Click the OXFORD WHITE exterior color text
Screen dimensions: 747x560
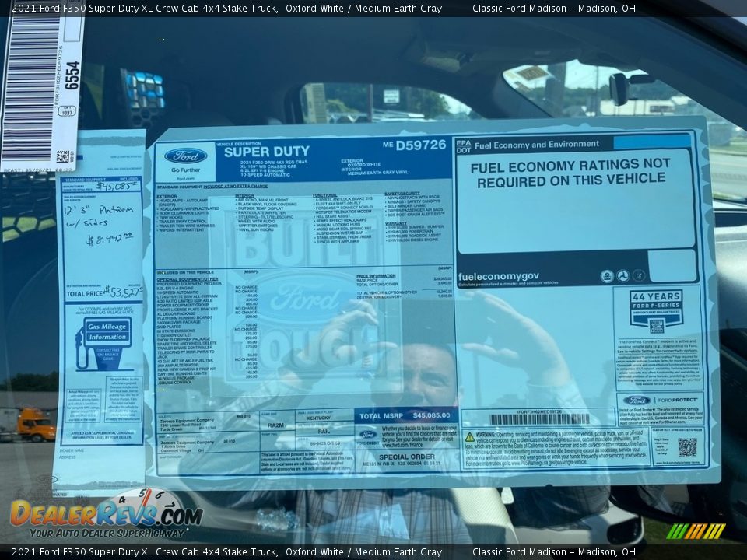click(364, 164)
